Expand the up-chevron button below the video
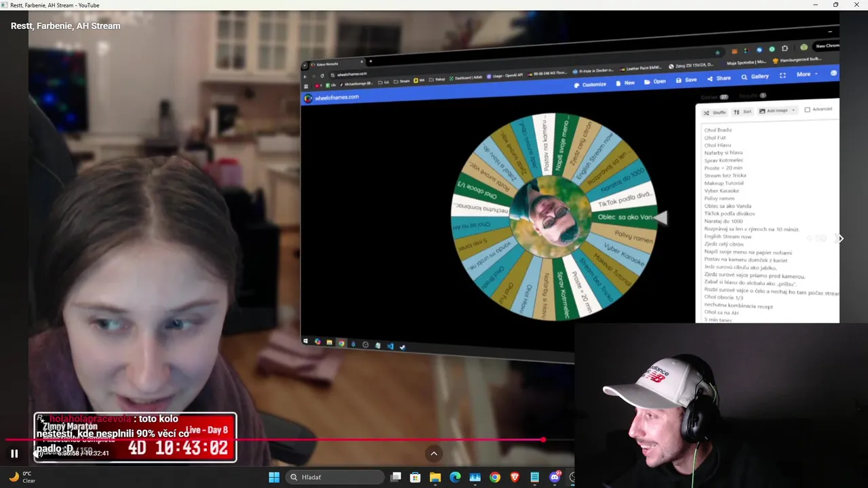 (434, 453)
